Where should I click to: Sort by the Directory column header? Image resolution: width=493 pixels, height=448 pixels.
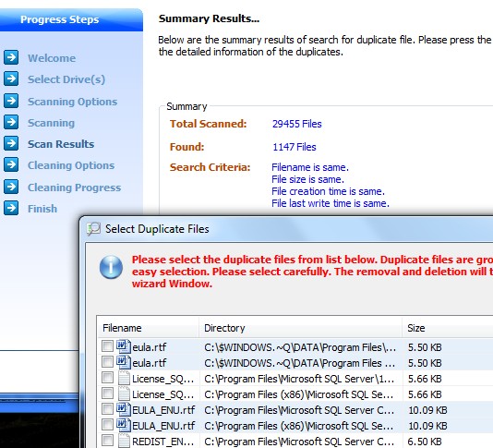(x=300, y=328)
